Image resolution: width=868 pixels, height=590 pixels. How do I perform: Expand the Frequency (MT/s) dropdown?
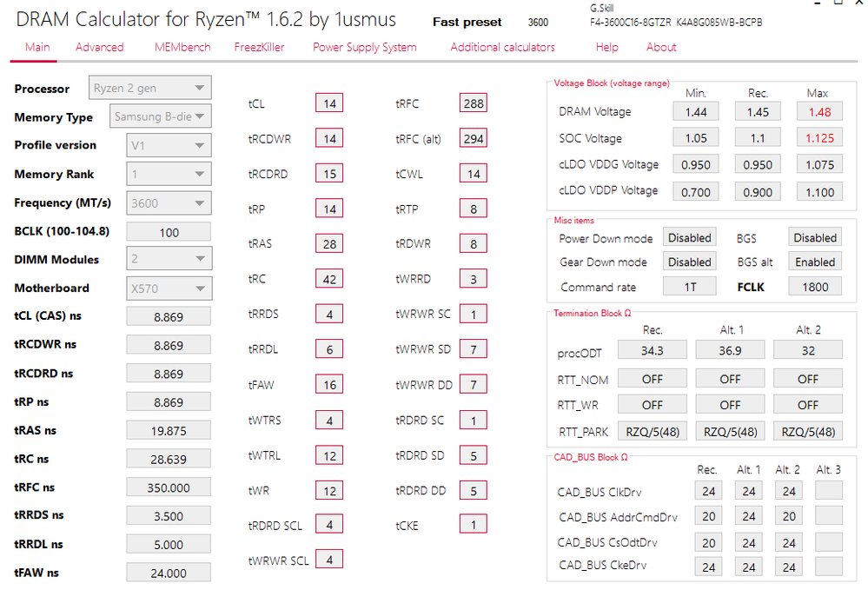point(169,203)
